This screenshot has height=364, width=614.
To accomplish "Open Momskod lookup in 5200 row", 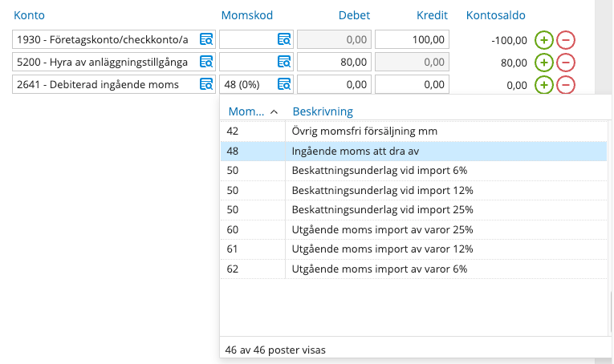I will [x=284, y=62].
